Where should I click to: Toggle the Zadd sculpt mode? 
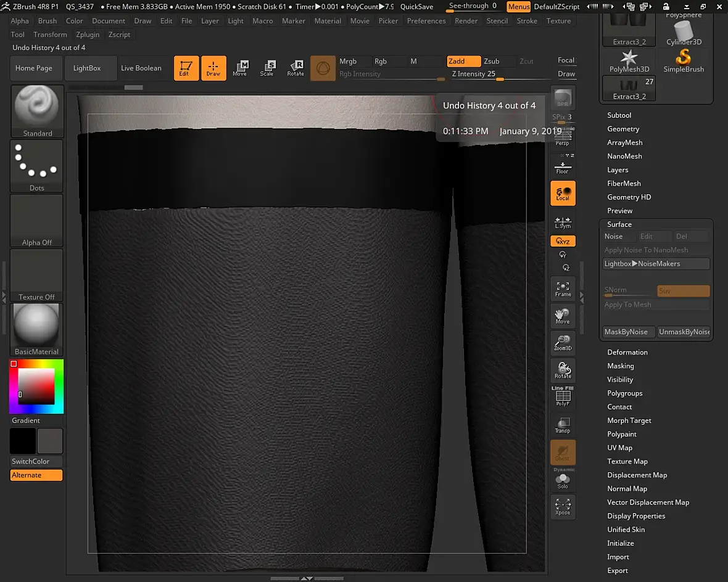point(463,61)
